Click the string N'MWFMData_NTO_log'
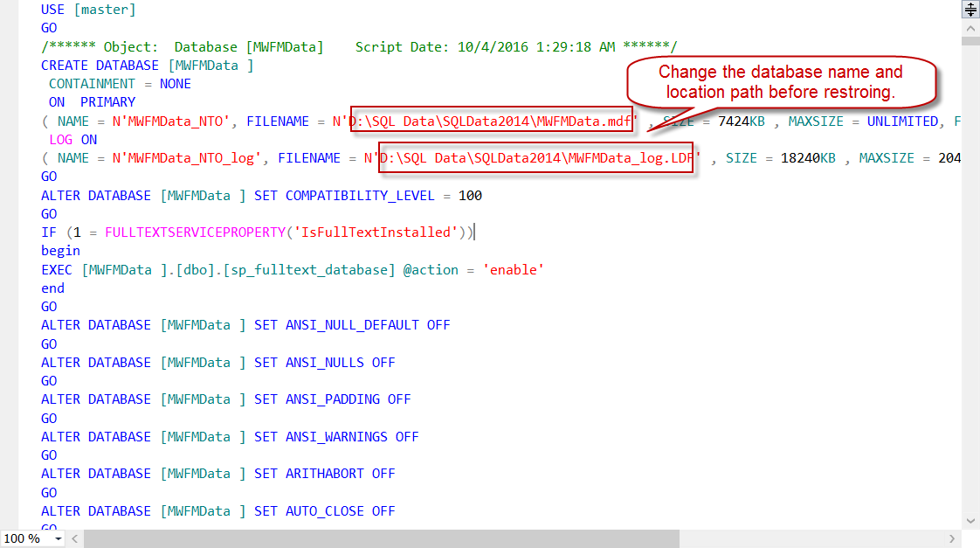 187,158
